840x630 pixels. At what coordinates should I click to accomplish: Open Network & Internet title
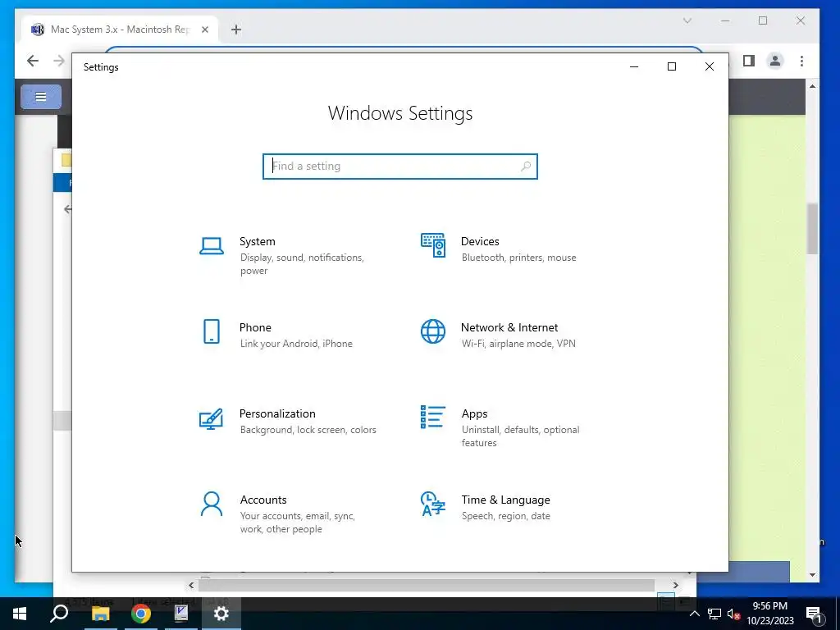pyautogui.click(x=509, y=327)
